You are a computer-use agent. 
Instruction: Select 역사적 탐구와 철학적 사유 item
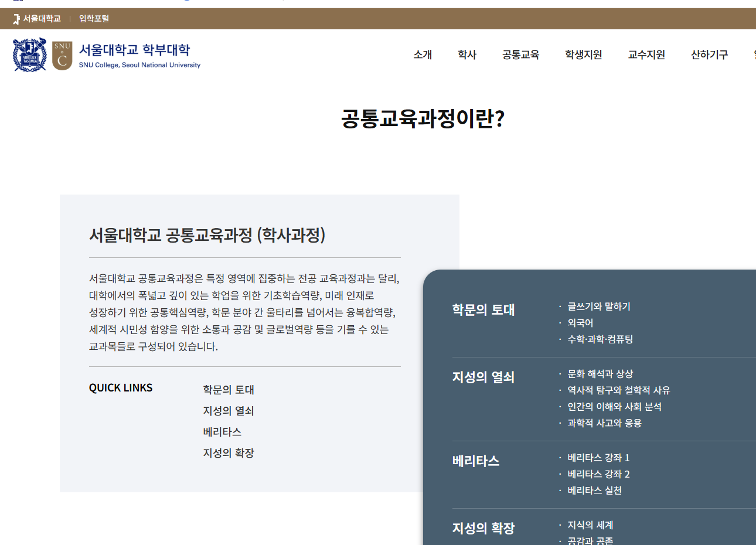(619, 390)
